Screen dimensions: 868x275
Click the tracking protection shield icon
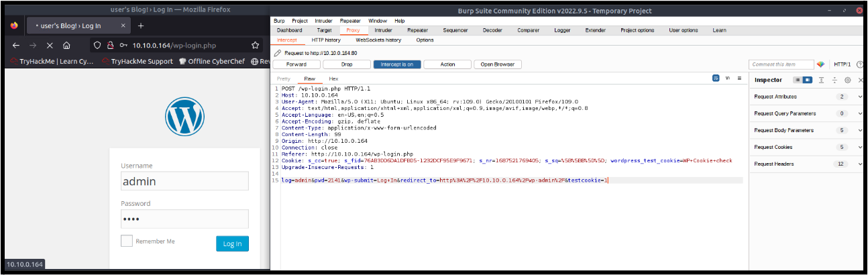tap(97, 46)
